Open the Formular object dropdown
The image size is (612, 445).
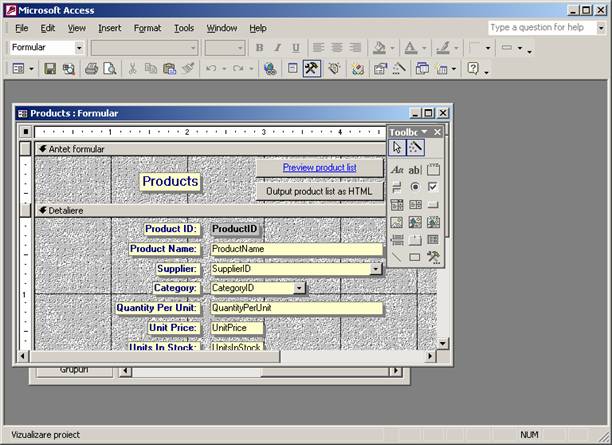79,47
